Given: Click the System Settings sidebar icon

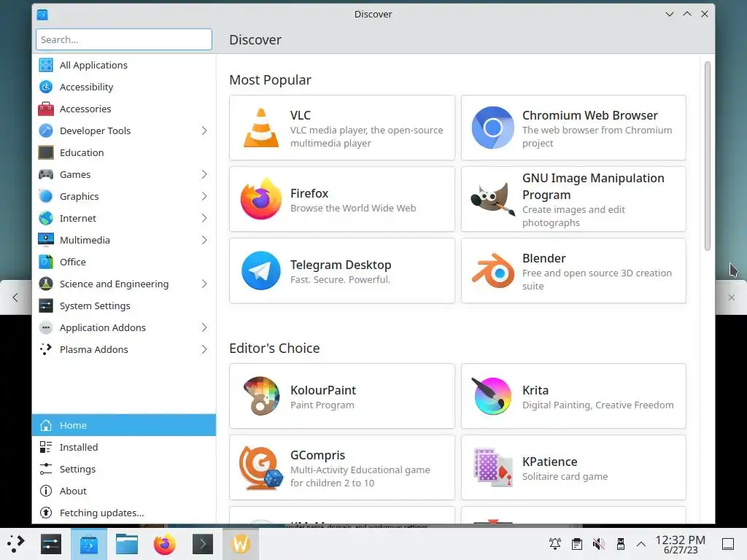Looking at the screenshot, I should click(46, 306).
